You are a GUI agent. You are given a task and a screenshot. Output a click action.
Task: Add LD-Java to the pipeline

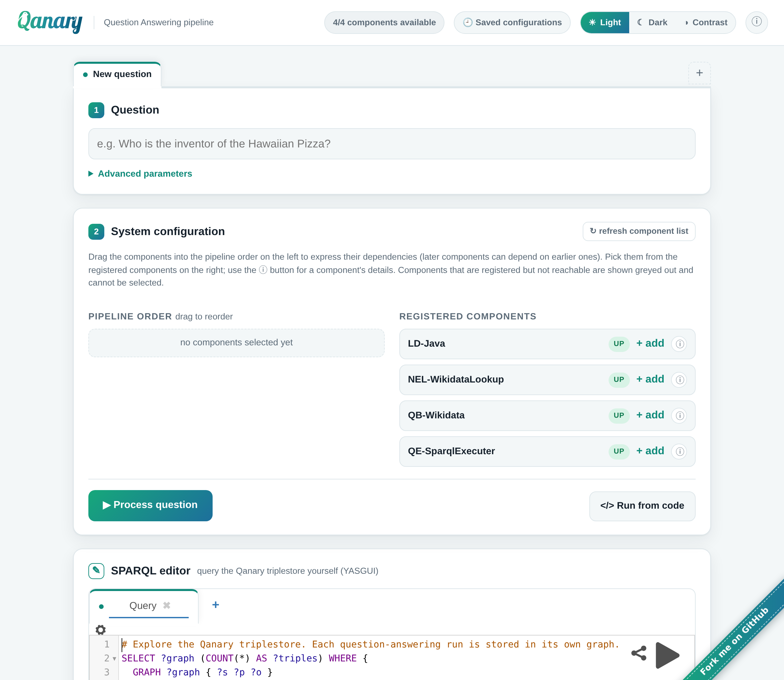pos(650,343)
